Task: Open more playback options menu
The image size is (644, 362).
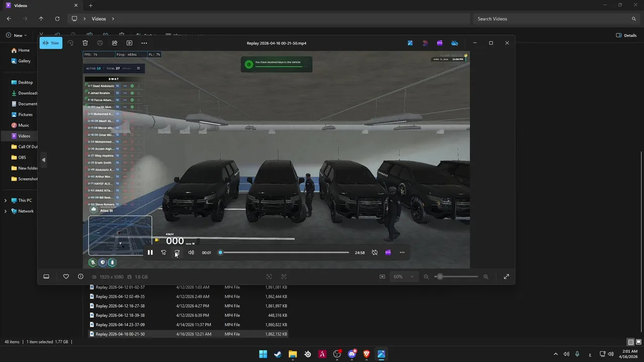Action: (x=402, y=252)
